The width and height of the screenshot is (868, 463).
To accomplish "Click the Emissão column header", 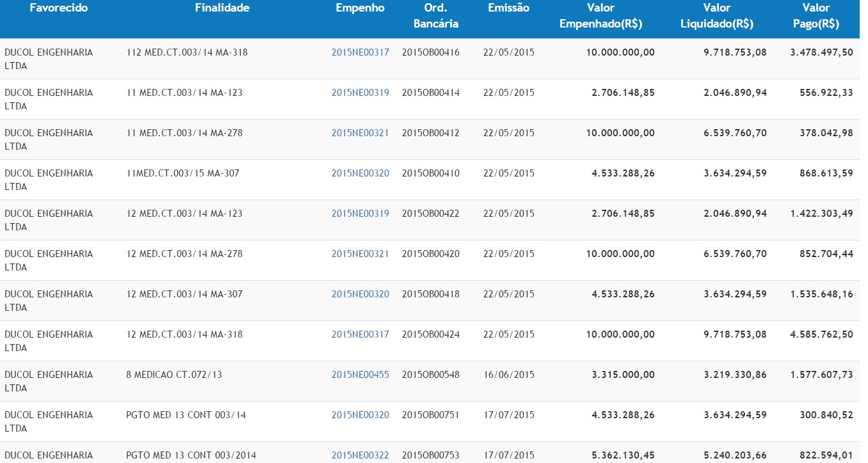I will tap(508, 8).
